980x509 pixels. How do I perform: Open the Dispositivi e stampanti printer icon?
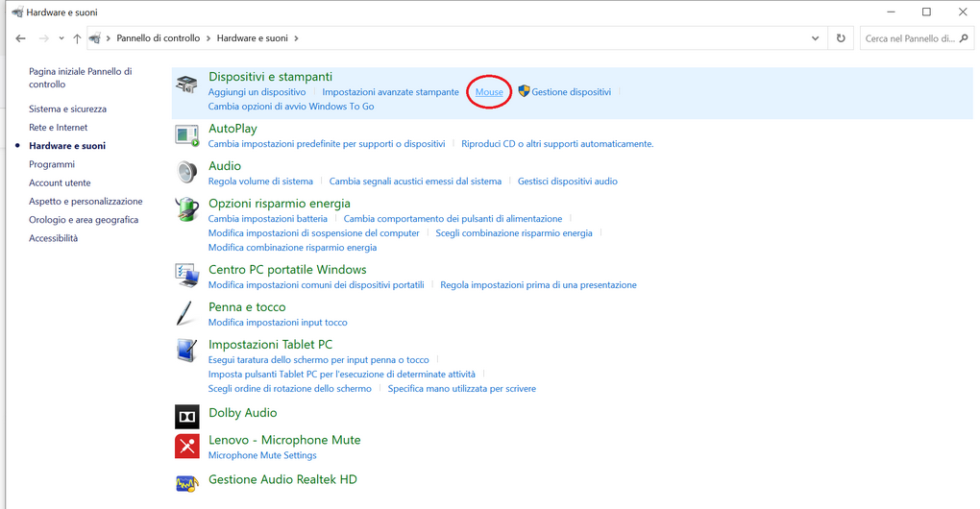click(186, 85)
